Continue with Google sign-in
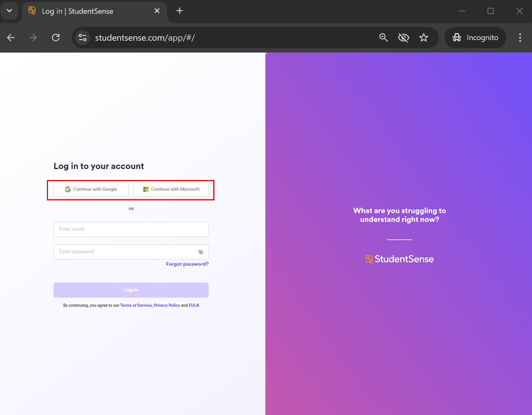This screenshot has width=532, height=415. pyautogui.click(x=91, y=189)
